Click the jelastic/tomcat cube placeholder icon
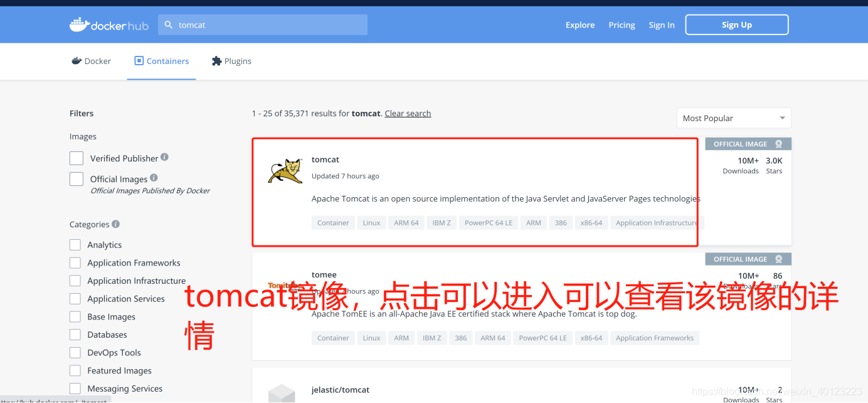 [x=282, y=394]
